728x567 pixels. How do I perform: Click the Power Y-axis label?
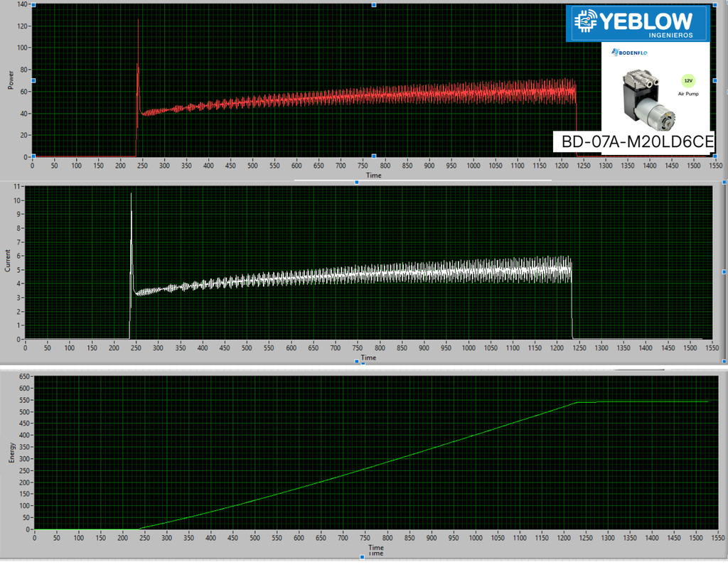(x=11, y=80)
